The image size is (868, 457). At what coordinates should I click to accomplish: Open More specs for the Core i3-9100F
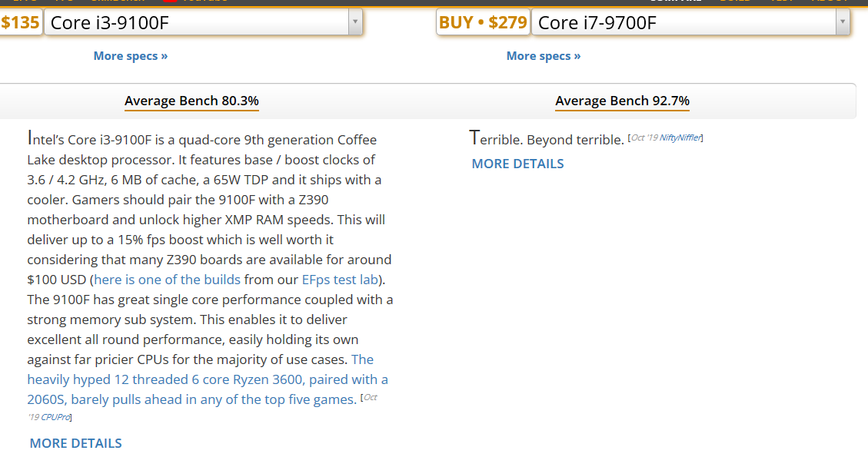[131, 56]
